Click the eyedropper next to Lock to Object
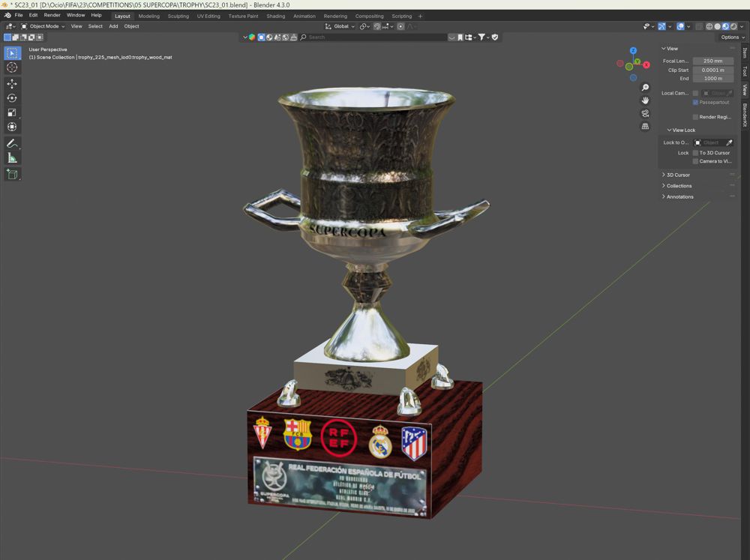Viewport: 750px width, 560px height. [730, 142]
